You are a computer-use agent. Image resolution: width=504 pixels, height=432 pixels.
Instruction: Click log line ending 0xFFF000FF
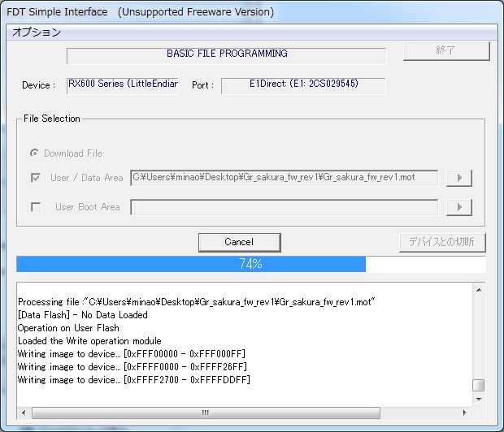pos(132,354)
